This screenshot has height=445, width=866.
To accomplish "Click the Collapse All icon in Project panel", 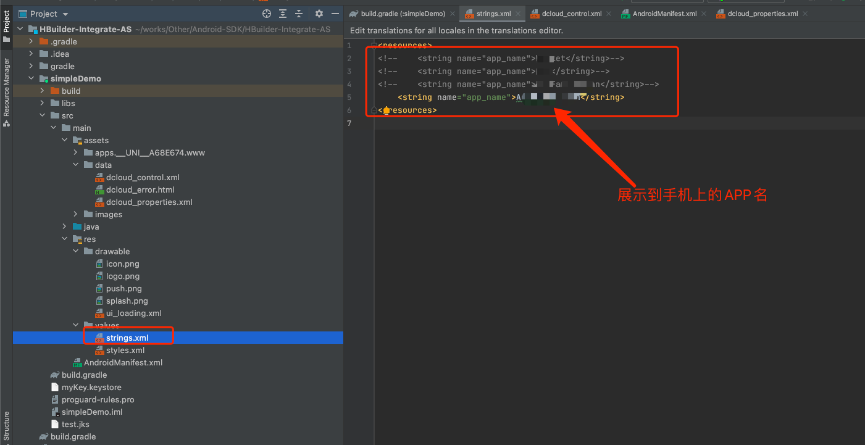I will [x=299, y=14].
